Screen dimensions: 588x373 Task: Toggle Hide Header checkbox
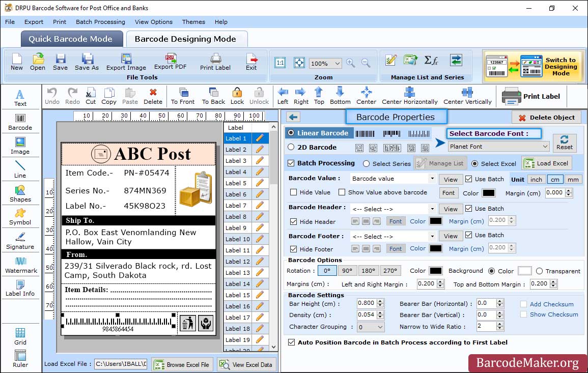tap(294, 221)
